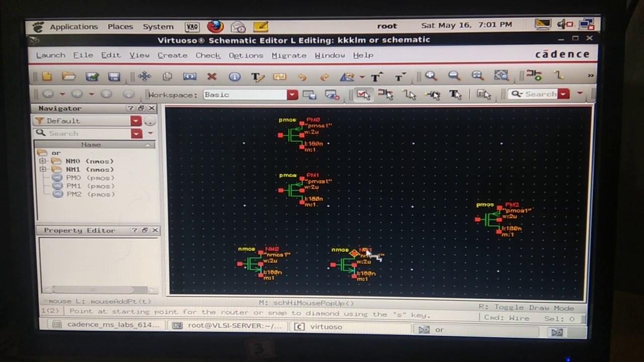Open the GNOME Applications menu
The height and width of the screenshot is (362, 644).
(x=73, y=27)
